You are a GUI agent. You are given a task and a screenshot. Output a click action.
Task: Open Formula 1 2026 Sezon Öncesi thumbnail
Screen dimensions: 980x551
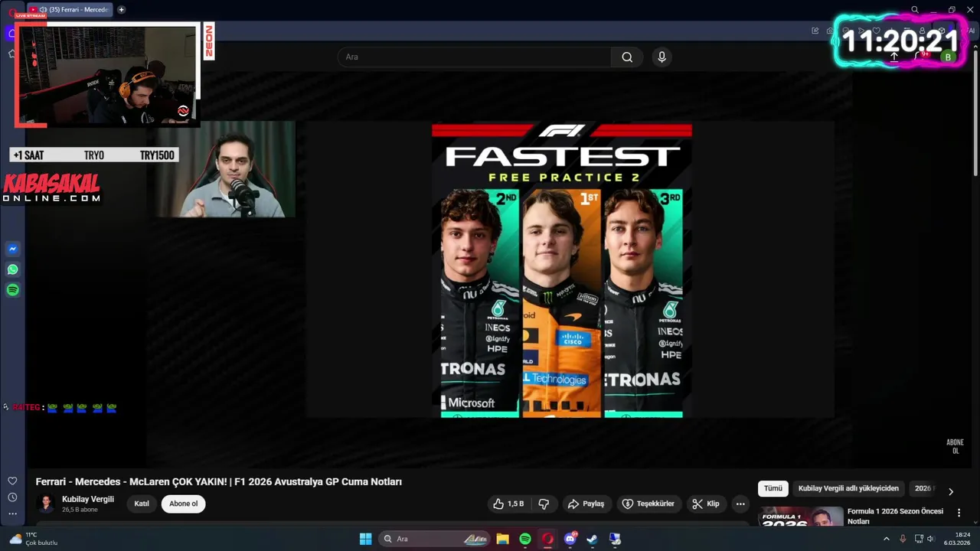801,517
